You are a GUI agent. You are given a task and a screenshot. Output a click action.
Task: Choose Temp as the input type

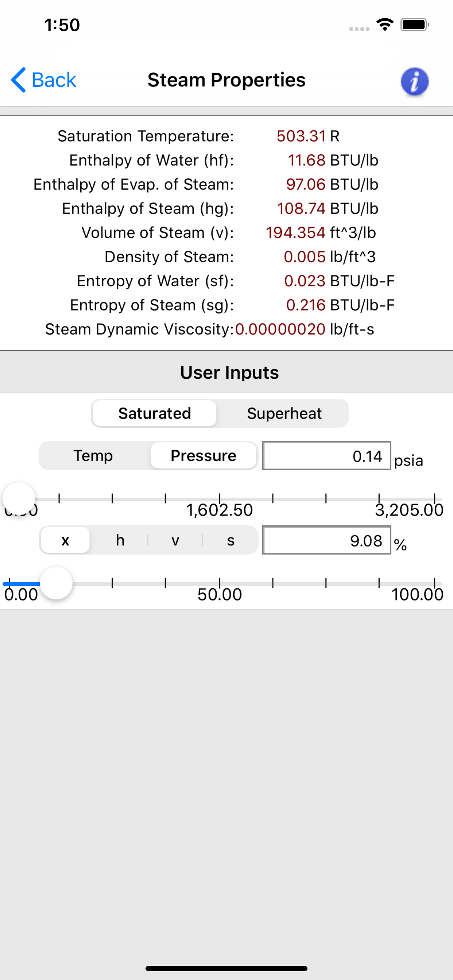point(93,455)
